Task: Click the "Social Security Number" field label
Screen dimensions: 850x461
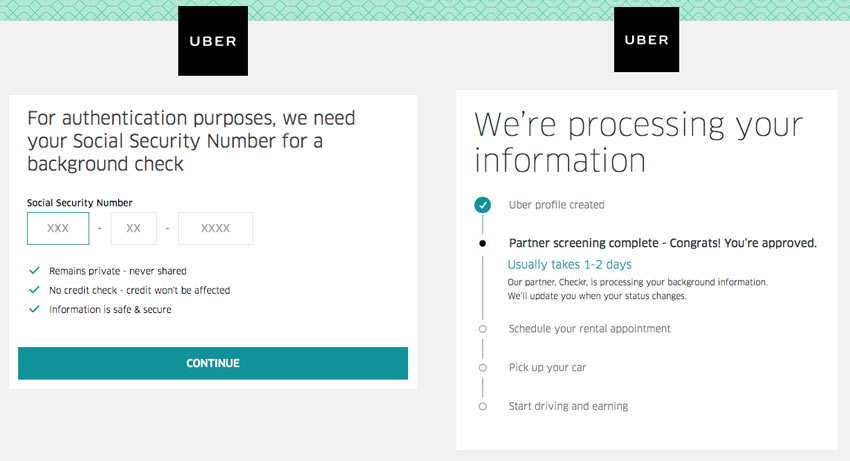Action: click(x=79, y=203)
